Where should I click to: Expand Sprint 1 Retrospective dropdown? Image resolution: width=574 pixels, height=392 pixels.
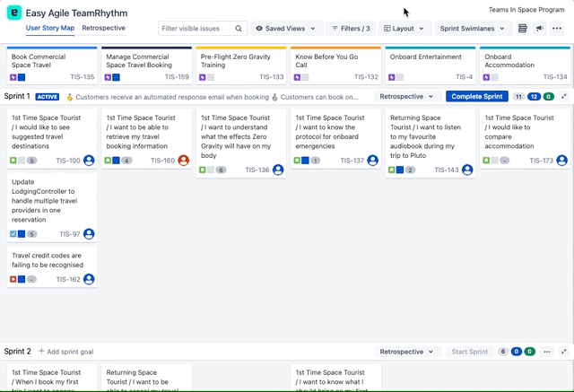[409, 97]
